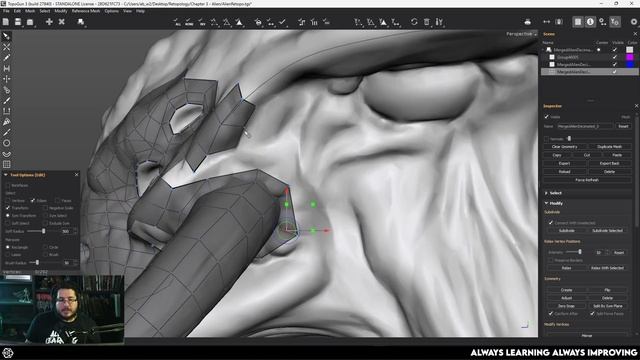Open the Edit menu
Image resolution: width=640 pixels, height=360 pixels.
[17, 11]
